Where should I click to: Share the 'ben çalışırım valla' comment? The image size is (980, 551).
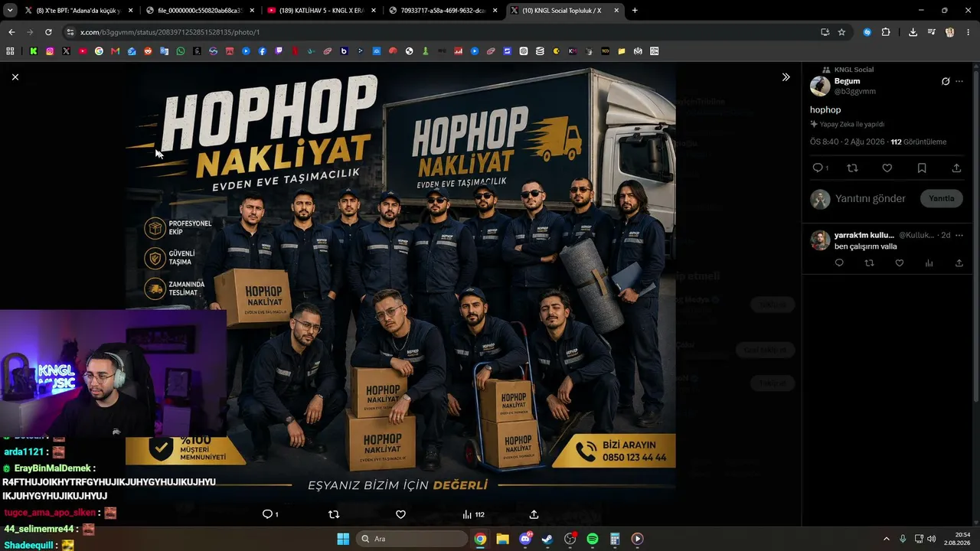(x=959, y=263)
